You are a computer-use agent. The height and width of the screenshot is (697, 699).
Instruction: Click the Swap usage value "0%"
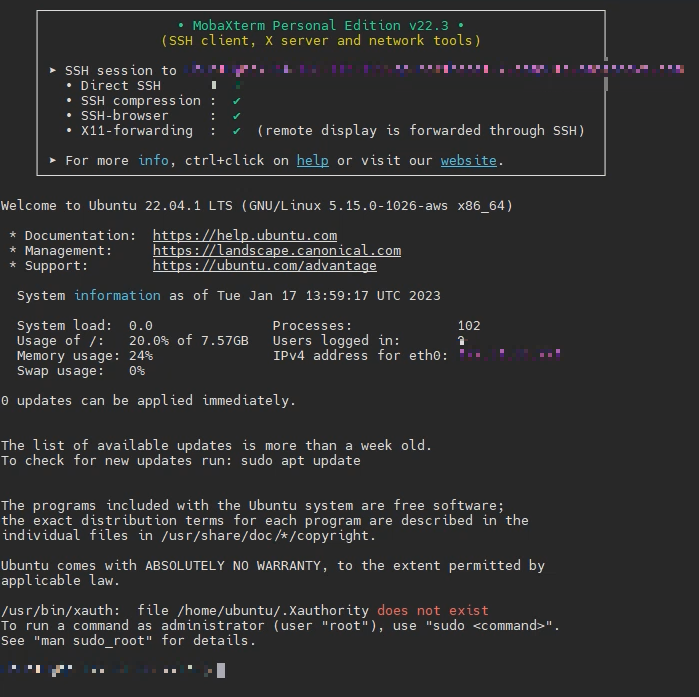(137, 371)
